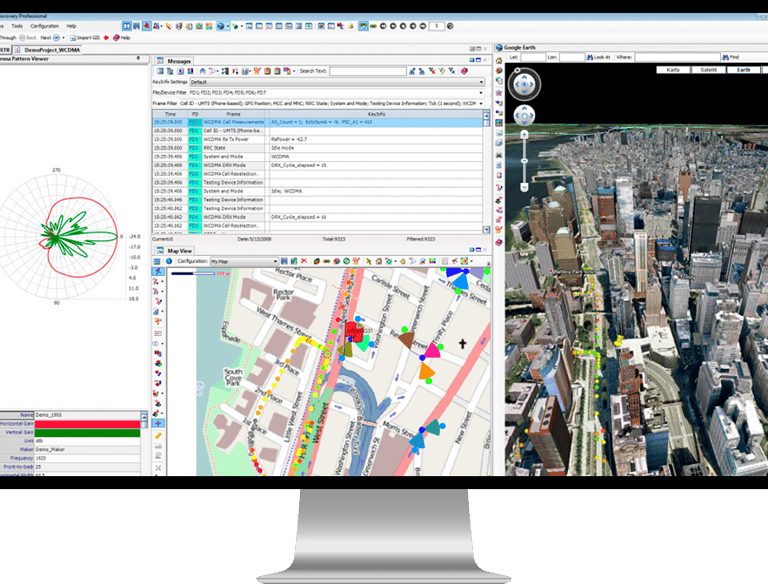
Task: Click the Look At button in Google Earth
Action: tap(599, 57)
